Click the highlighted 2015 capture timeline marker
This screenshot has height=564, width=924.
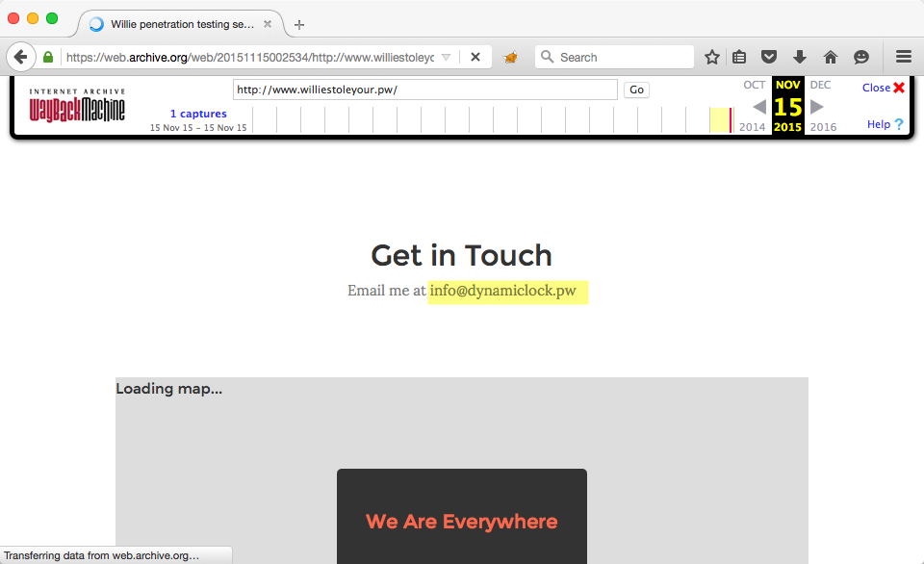721,120
